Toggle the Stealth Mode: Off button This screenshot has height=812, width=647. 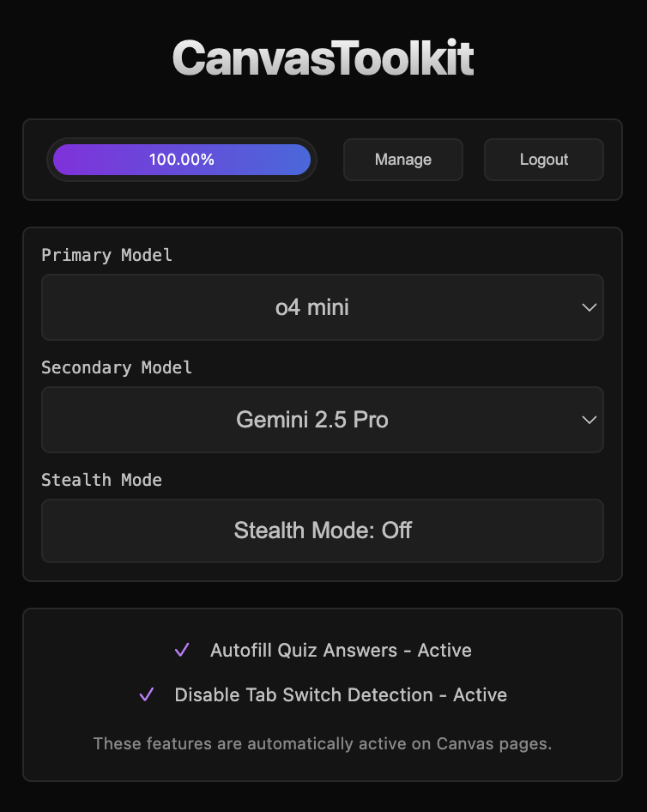(x=323, y=530)
